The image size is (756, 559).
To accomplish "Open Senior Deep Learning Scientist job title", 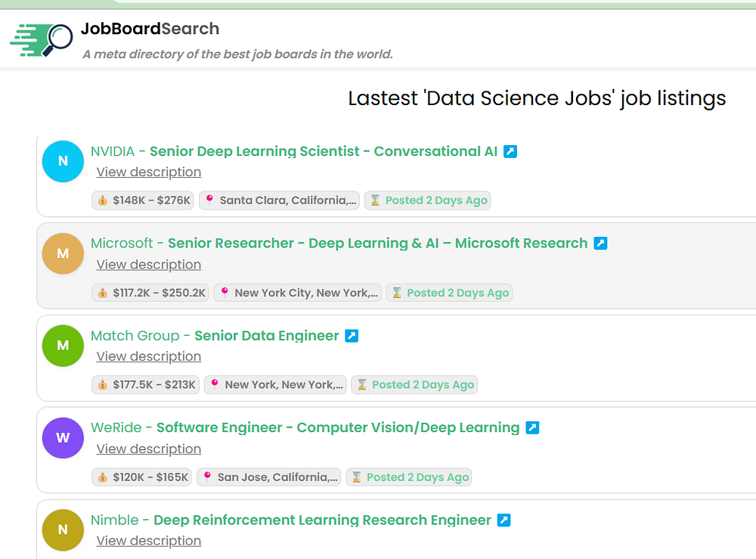I will coord(324,151).
